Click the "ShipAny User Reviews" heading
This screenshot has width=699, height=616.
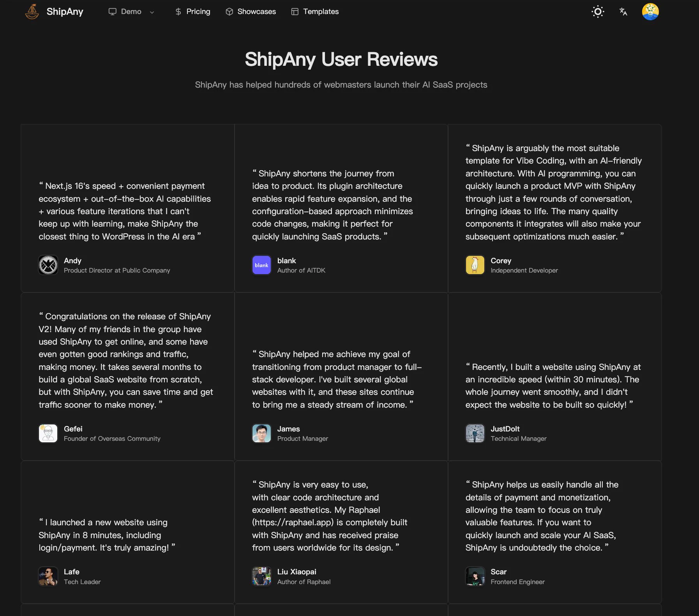(x=341, y=60)
